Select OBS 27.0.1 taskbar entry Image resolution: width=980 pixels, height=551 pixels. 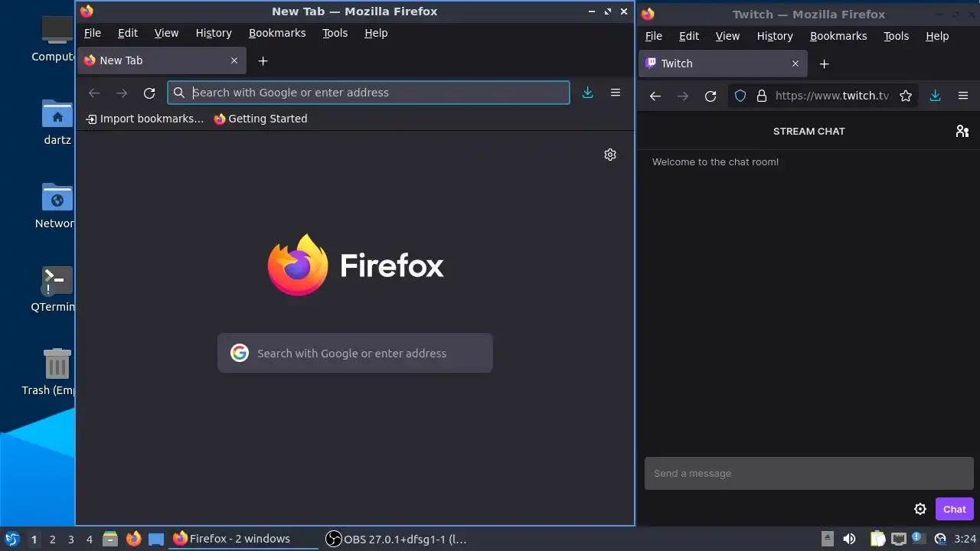click(396, 539)
